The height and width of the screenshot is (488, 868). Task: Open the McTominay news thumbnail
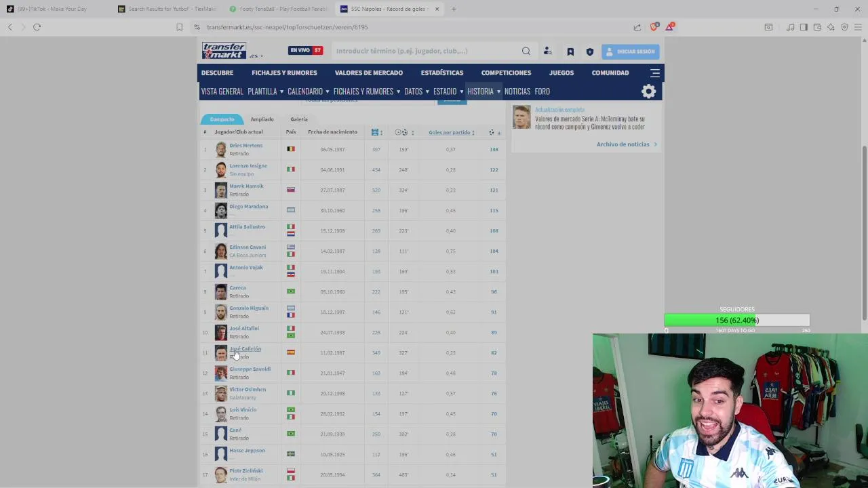click(521, 117)
